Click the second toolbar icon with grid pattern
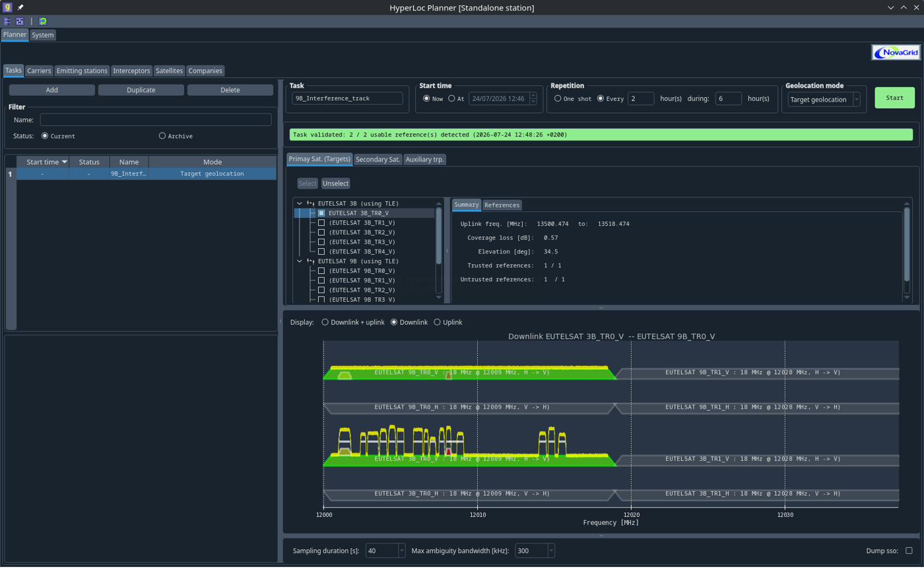Screen dimensions: 924x573 (x=20, y=21)
